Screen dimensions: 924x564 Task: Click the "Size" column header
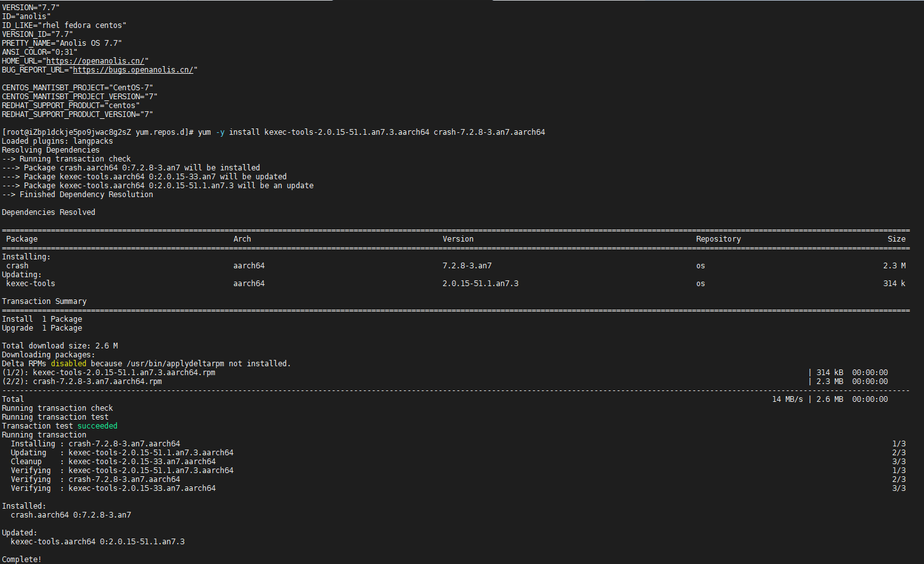click(x=896, y=239)
